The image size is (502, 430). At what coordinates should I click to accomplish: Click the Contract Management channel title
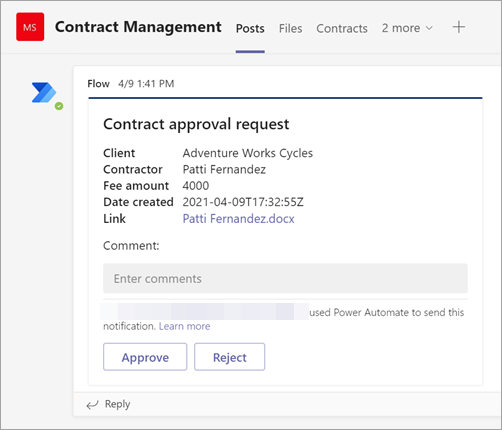[x=138, y=27]
